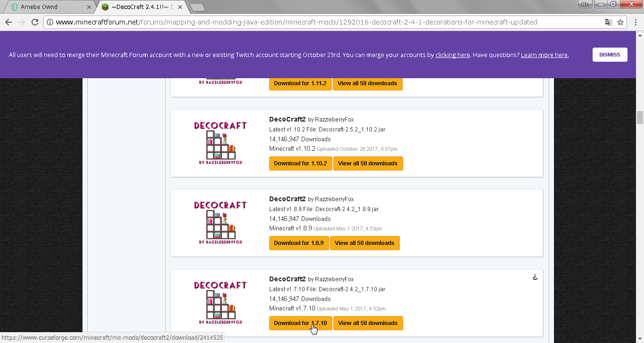Bookmark this page with the star icon
The width and height of the screenshot is (644, 343).
point(620,22)
